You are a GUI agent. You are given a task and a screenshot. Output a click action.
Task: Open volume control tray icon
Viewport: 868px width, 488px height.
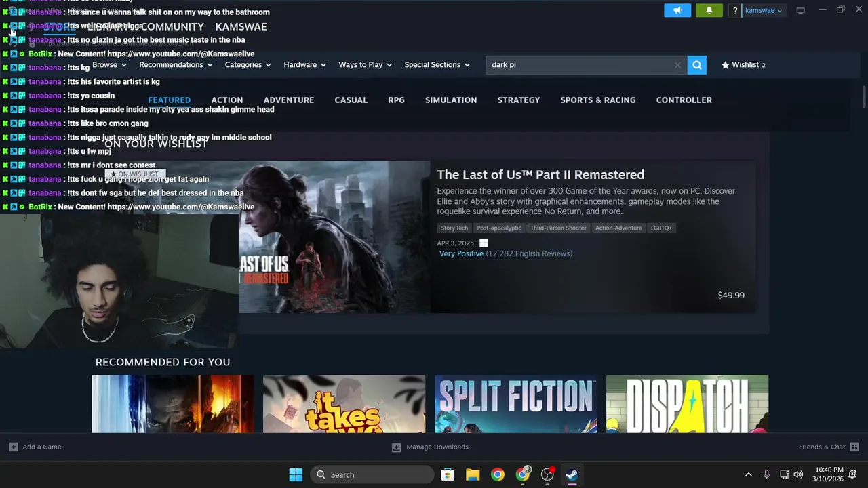click(798, 474)
